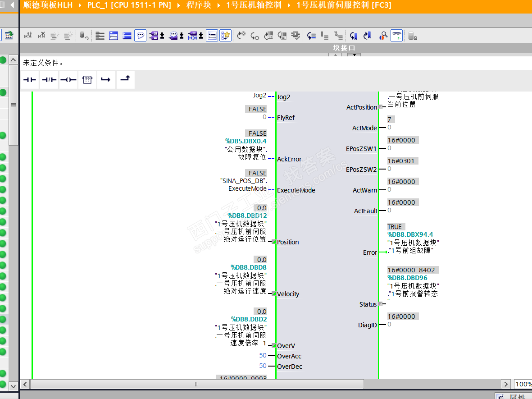532x399 pixels.
Task: Expand block interface using up arrow handle
Action: click(x=335, y=55)
